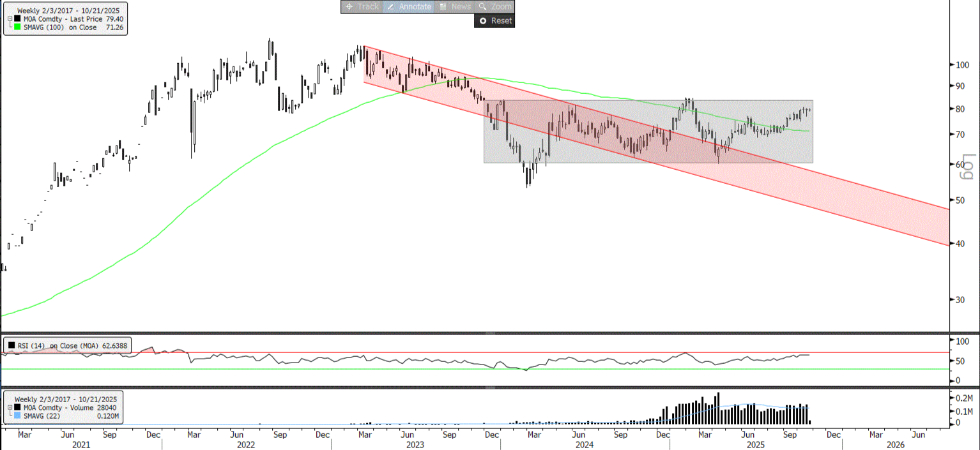The height and width of the screenshot is (450, 980).
Task: Click the Zoom magnifier icon
Action: click(483, 6)
